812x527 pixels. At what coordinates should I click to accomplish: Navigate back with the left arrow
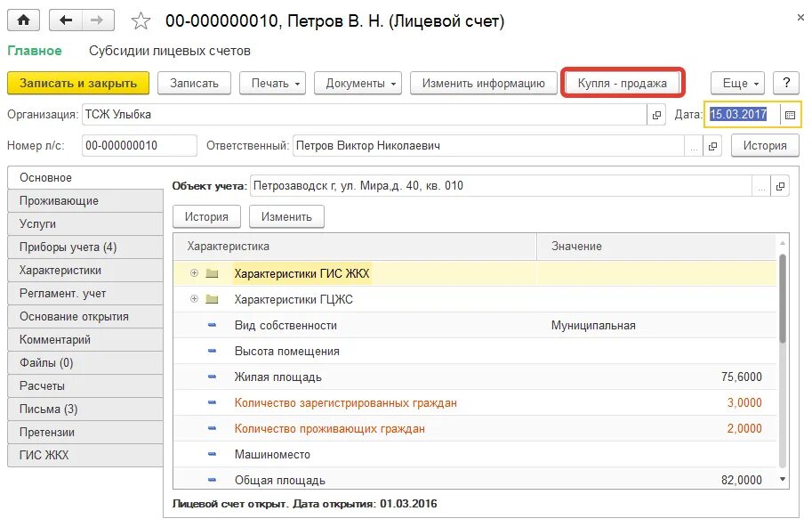[66, 20]
